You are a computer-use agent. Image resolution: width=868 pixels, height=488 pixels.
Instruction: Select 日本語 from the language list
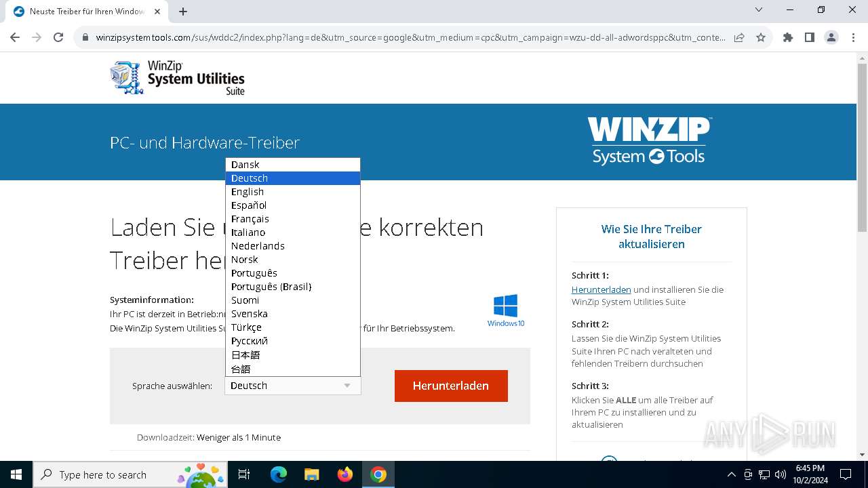tap(293, 355)
